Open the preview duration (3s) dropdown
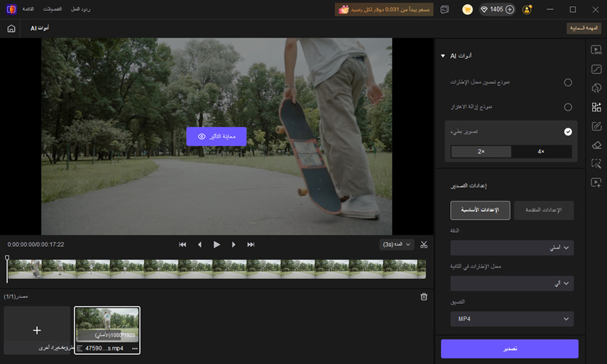 (397, 245)
